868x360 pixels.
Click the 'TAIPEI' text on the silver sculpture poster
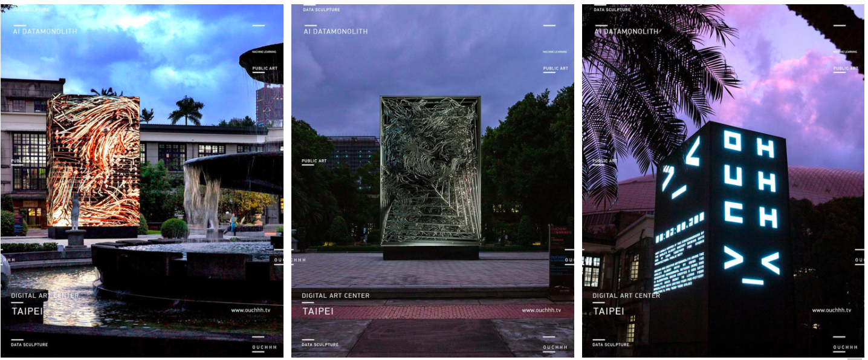pos(318,311)
